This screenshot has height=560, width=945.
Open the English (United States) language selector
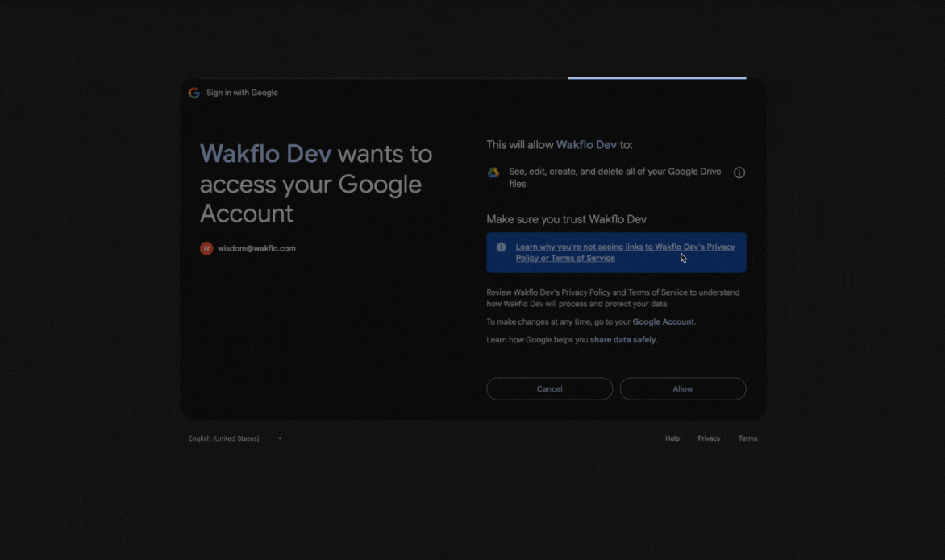click(x=223, y=438)
